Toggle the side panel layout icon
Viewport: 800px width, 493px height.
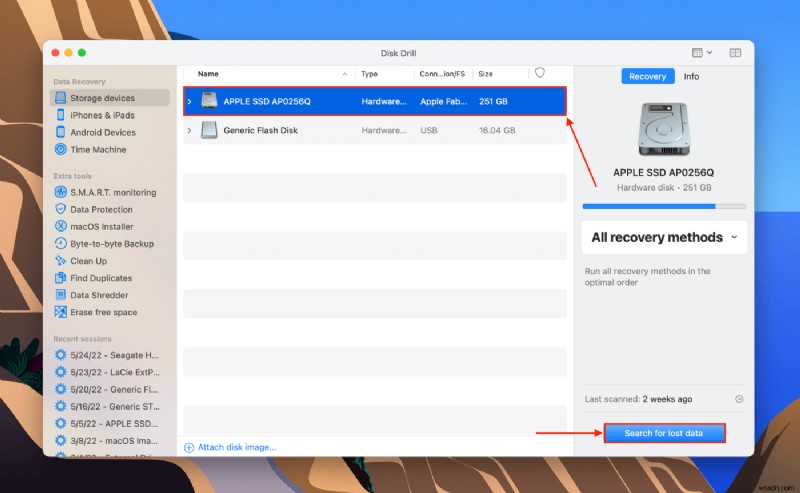coord(735,53)
